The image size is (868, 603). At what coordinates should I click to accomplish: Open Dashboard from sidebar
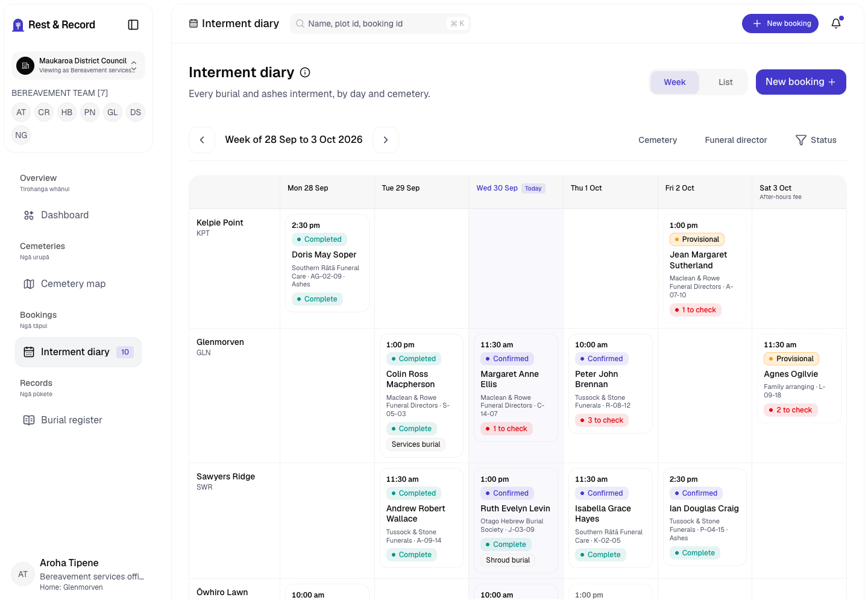(78, 215)
